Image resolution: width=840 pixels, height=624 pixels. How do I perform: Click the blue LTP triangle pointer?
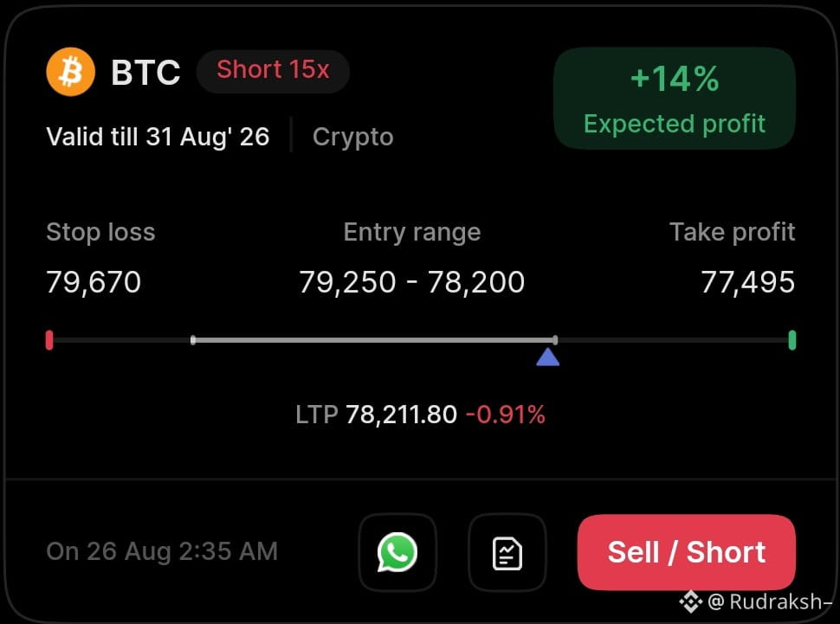point(547,357)
